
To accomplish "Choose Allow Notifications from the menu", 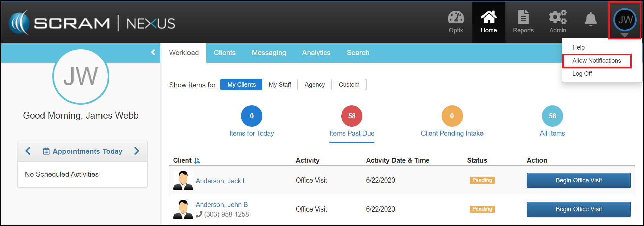I will click(x=596, y=61).
